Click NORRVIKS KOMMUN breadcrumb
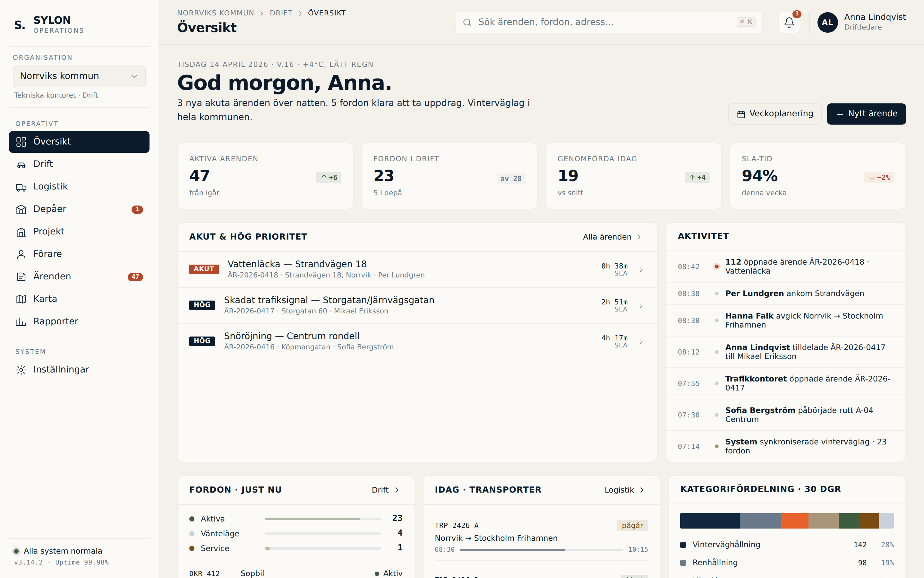Screen dimensions: 924x578 click(216, 13)
